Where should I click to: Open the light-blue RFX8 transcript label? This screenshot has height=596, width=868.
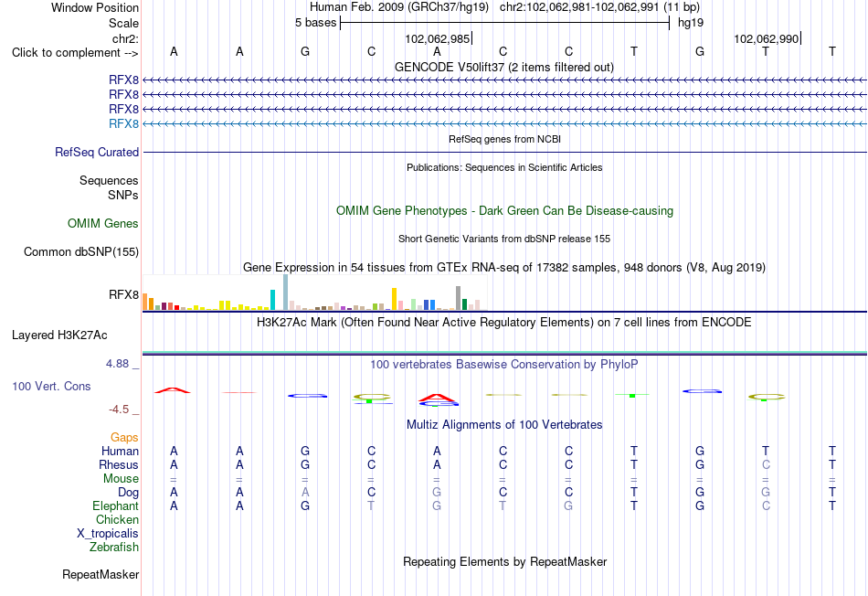point(123,123)
